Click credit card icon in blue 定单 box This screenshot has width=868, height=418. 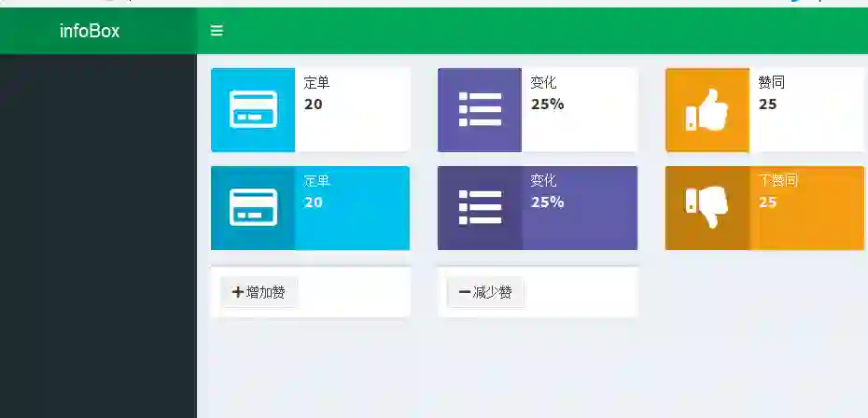click(253, 207)
